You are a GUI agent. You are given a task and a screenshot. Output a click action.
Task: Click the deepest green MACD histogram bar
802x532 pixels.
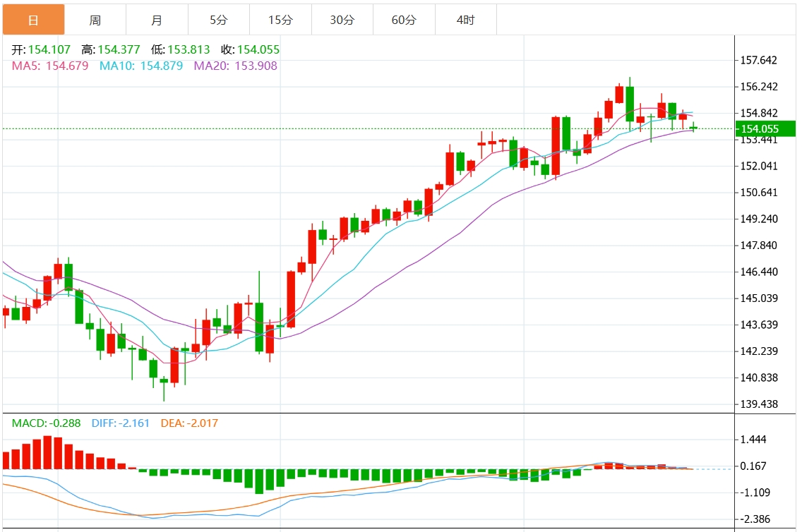259,481
